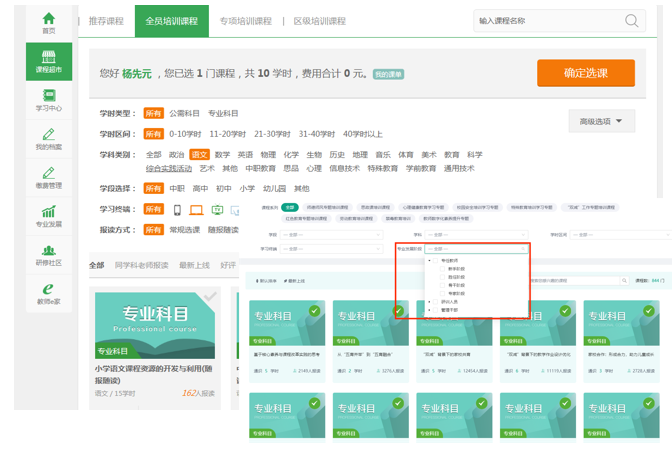Click the orange 确定选课 button

click(x=586, y=73)
